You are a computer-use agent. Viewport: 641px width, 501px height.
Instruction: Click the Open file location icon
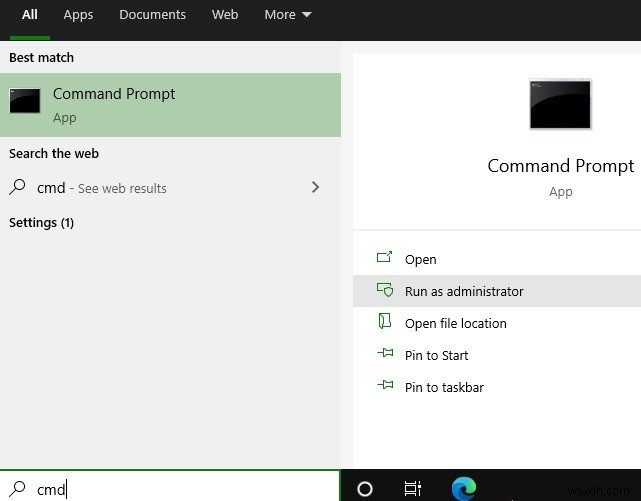click(x=385, y=322)
